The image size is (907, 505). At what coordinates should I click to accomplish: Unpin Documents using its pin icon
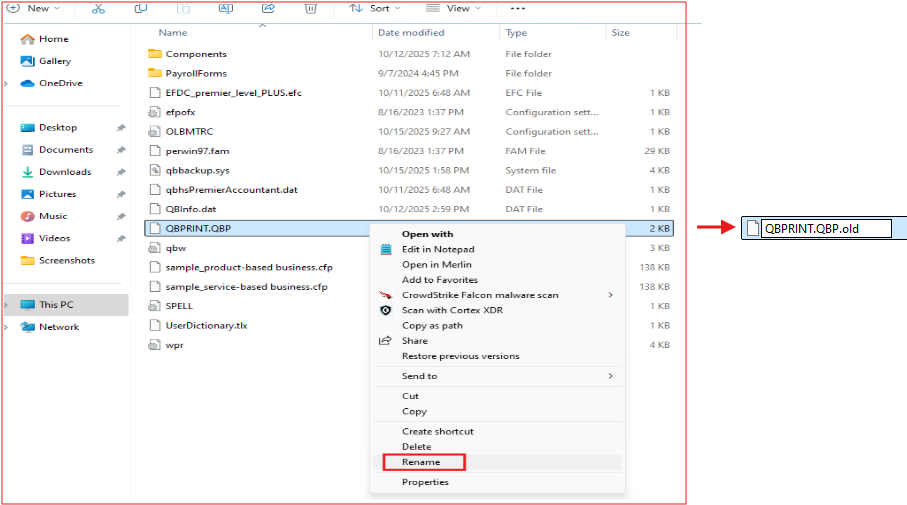[x=121, y=150]
